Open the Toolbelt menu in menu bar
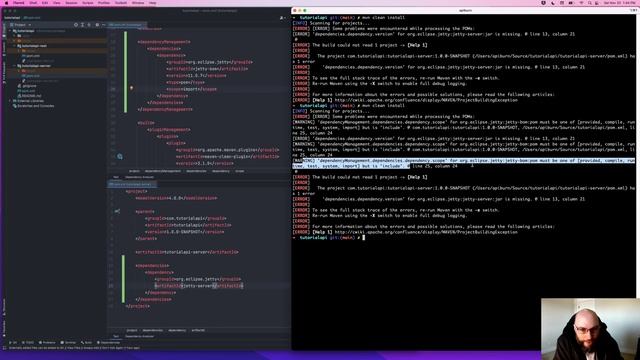The width and height of the screenshot is (640, 360). (x=121, y=3)
